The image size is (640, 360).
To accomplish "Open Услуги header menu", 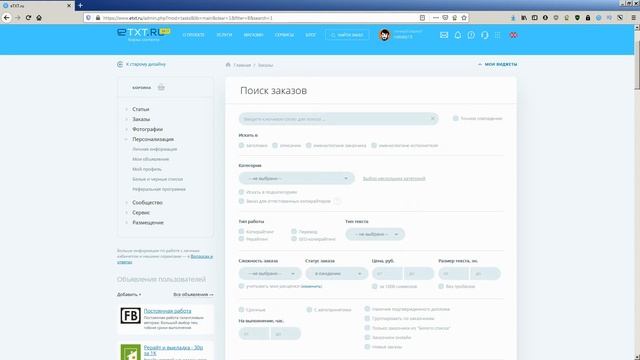I will click(x=224, y=35).
